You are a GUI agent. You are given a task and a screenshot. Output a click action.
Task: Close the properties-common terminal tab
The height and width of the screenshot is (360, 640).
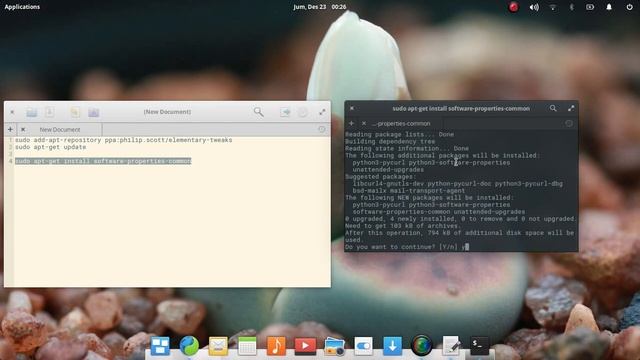point(364,123)
